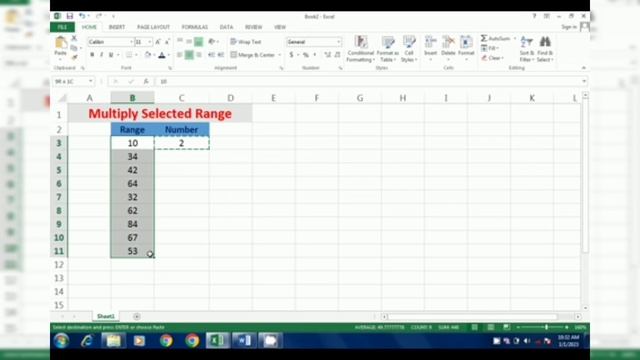
Task: Click AutoSum sigma icon
Action: 484,38
